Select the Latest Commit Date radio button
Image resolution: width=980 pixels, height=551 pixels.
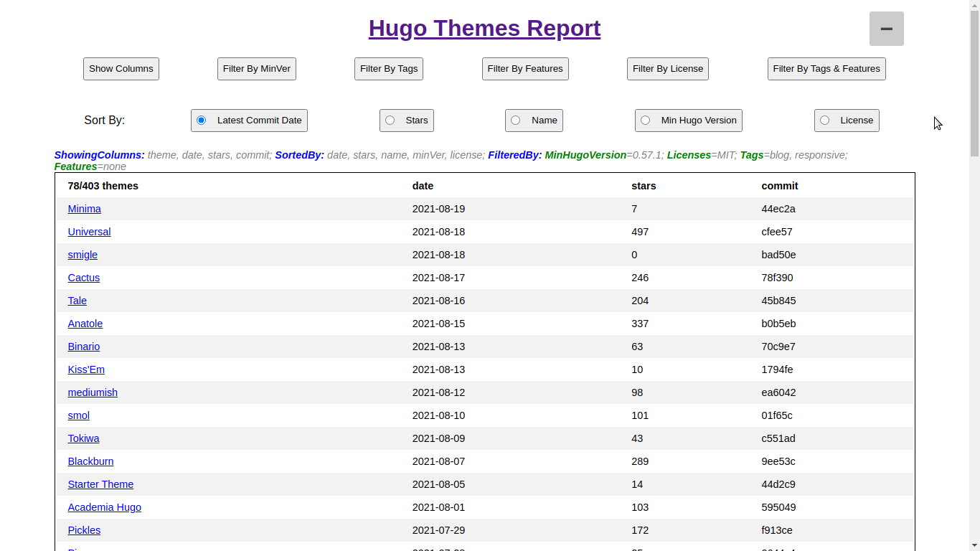click(202, 121)
